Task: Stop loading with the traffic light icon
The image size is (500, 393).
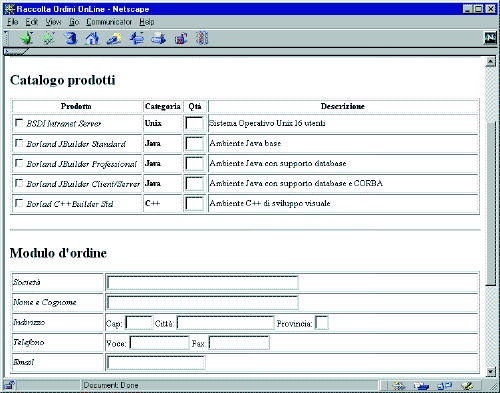Action: pos(202,38)
